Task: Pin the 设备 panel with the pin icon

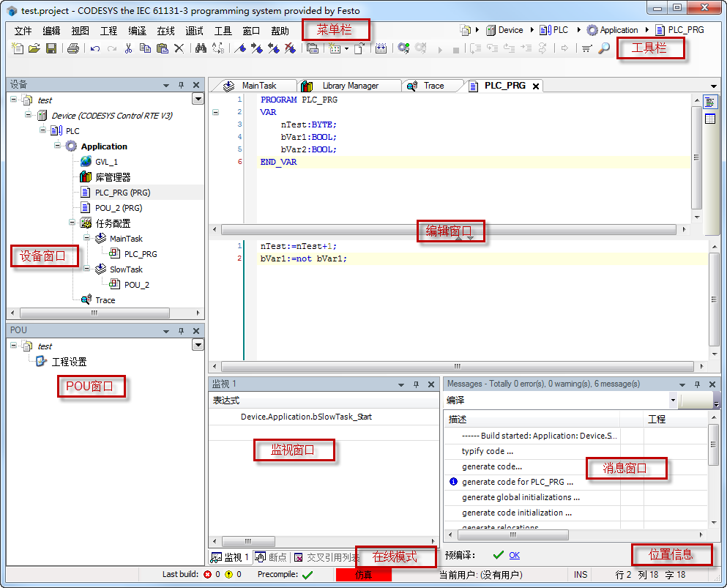Action: coord(181,84)
